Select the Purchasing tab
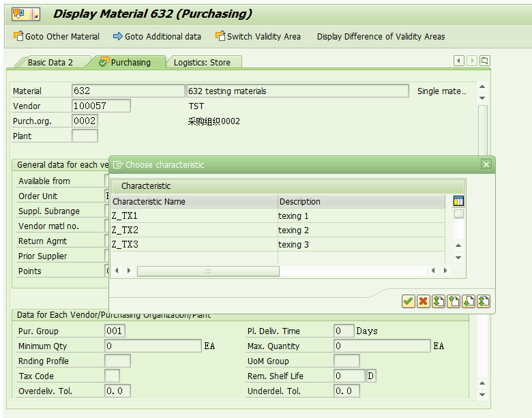Screen dimensions: 532x418 pyautogui.click(x=125, y=63)
